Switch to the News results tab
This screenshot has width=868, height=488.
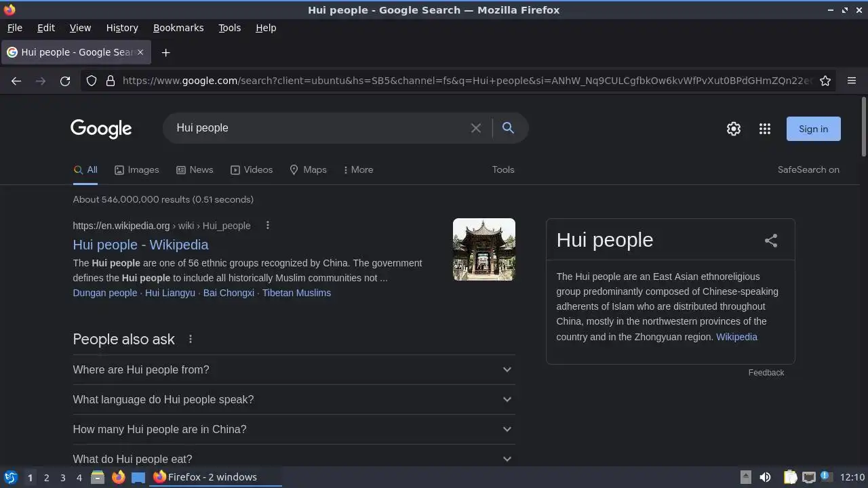[195, 169]
